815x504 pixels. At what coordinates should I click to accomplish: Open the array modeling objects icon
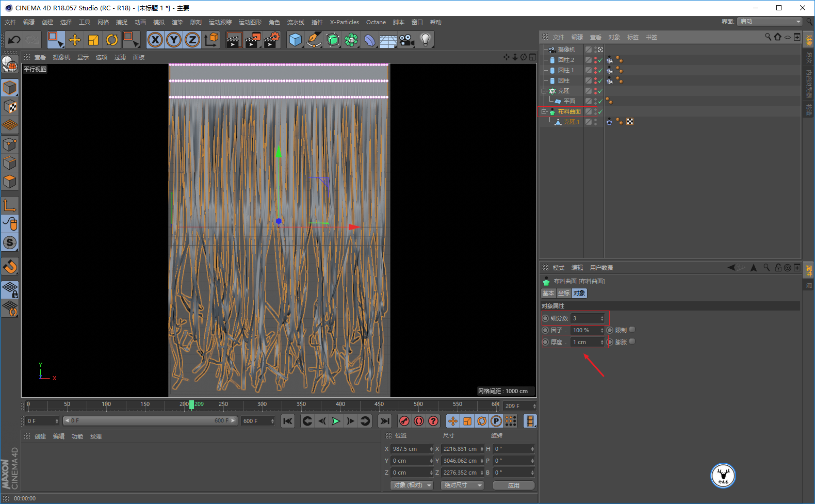351,40
